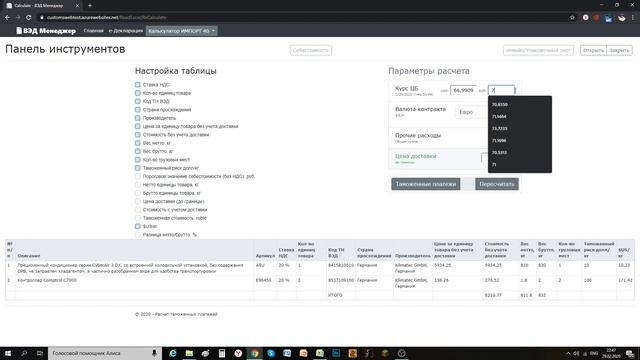Viewport: 640px width, 360px height.
Task: Open the notification center icon
Action: click(630, 353)
